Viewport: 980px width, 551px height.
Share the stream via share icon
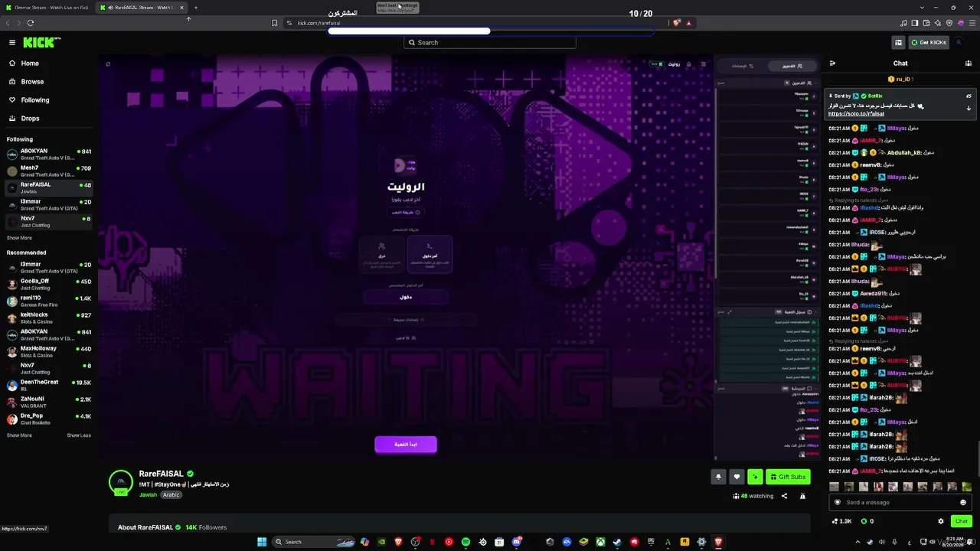coord(784,497)
